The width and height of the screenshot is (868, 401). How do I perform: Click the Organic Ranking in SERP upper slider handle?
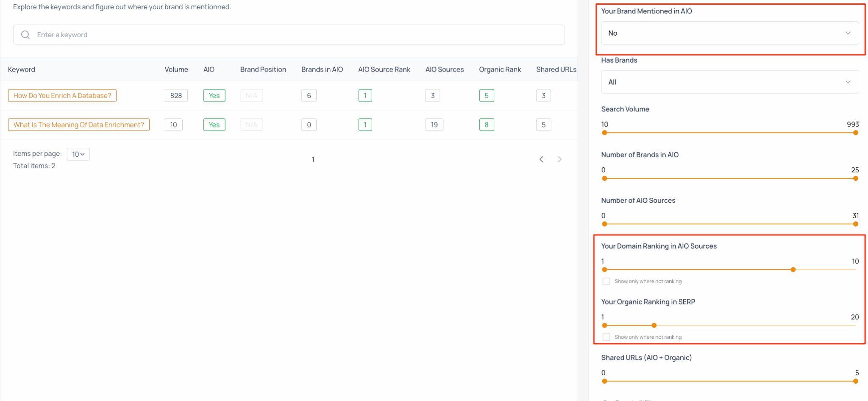click(654, 326)
